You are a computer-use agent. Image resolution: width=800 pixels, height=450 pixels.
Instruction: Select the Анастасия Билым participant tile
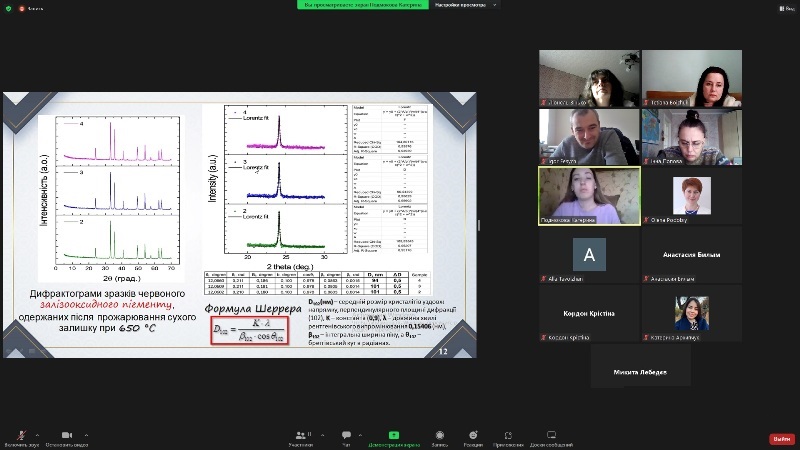coord(692,255)
